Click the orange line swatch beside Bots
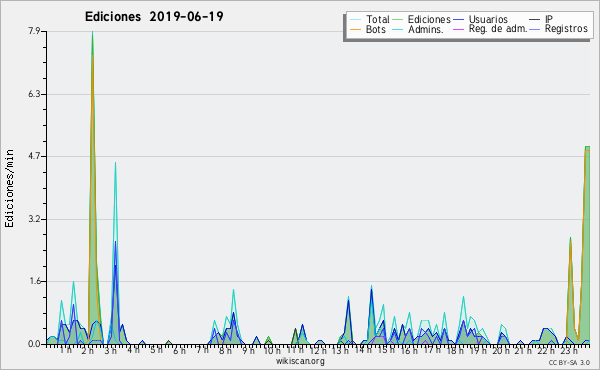The height and width of the screenshot is (370, 600). click(x=355, y=29)
